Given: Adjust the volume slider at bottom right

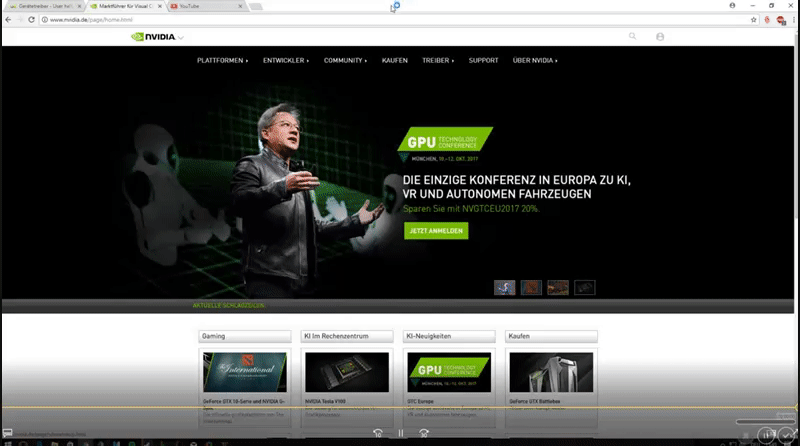Looking at the screenshot, I should coord(765,422).
